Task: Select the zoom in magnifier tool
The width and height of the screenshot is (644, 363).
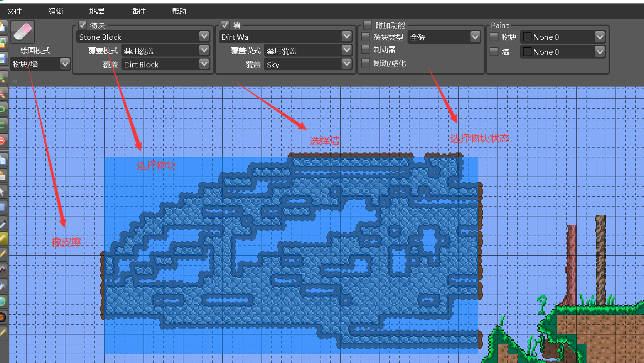Action: [x=3, y=77]
